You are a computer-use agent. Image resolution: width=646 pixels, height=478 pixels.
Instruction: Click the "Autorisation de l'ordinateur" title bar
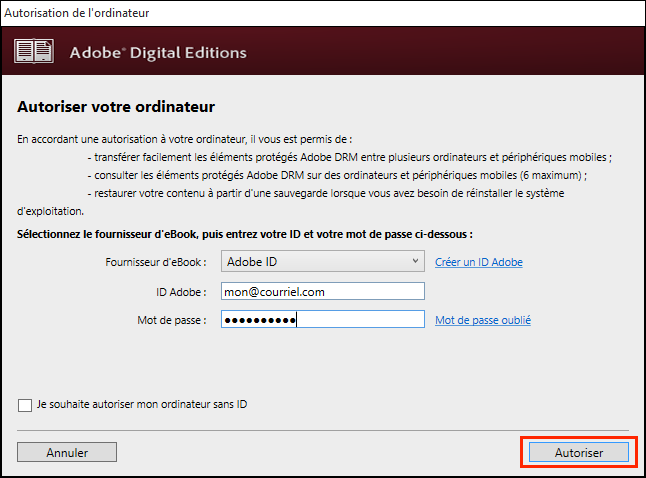(82, 14)
